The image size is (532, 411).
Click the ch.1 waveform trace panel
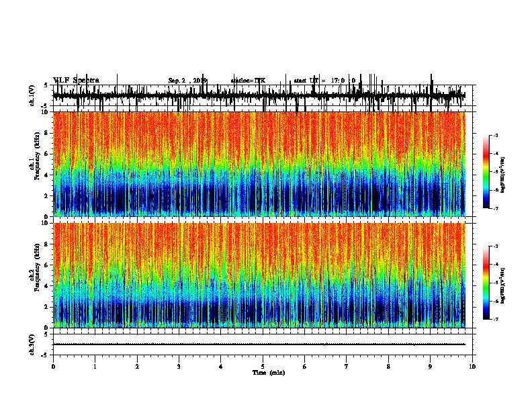[x=263, y=95]
